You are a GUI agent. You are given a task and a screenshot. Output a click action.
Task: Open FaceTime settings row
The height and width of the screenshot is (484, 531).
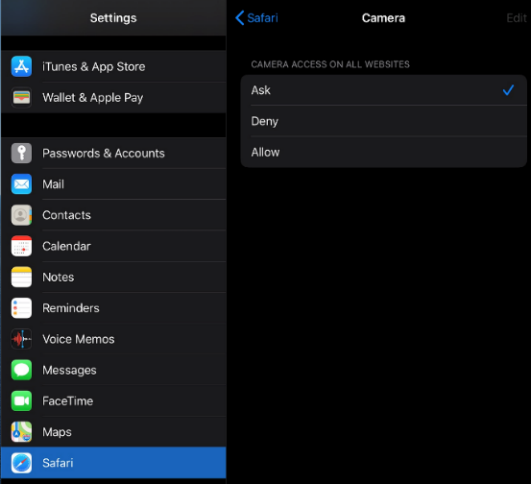pos(113,401)
